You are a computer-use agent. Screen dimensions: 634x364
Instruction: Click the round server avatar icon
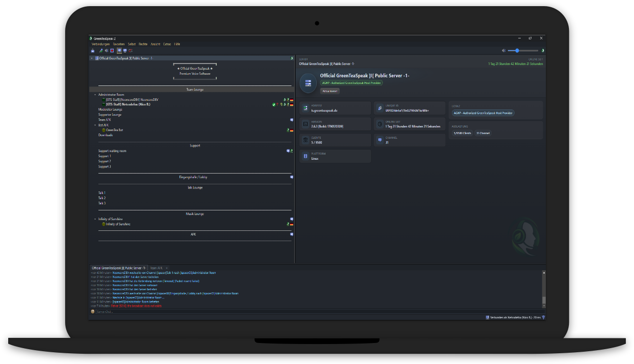click(x=308, y=83)
